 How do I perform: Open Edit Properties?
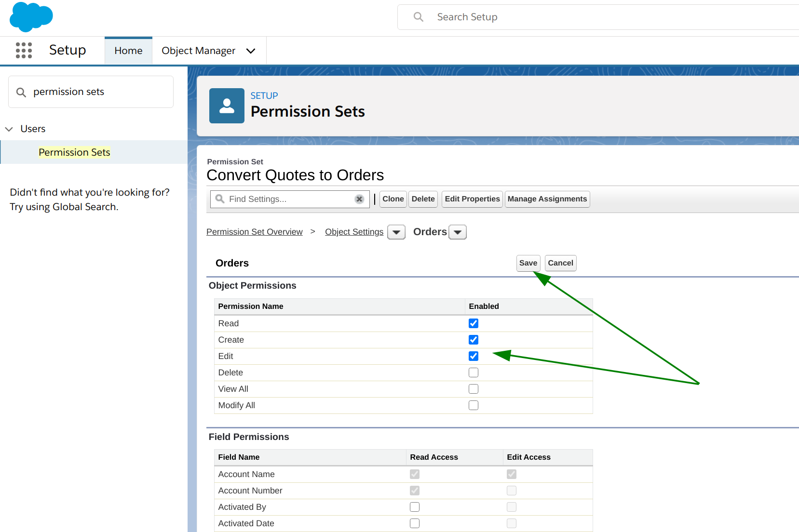coord(472,199)
